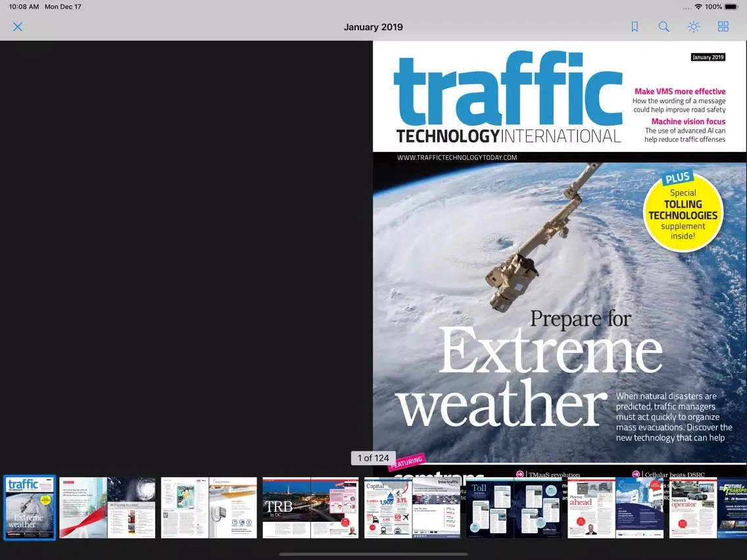Tap the Tolling Technologies yellow badge
This screenshot has height=560, width=747.
coord(683,212)
